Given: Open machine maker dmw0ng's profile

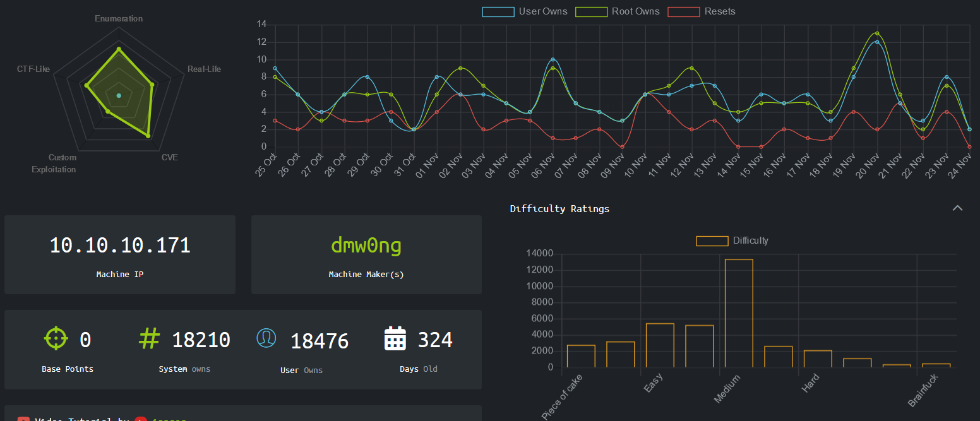Looking at the screenshot, I should 366,246.
